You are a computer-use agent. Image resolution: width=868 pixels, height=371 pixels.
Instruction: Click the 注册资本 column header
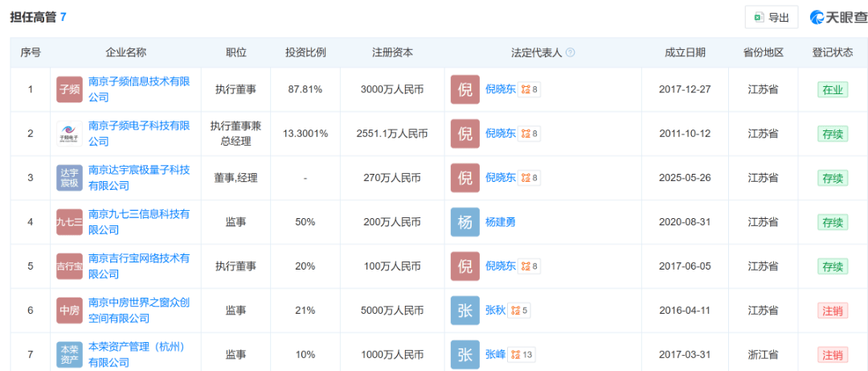(x=392, y=52)
